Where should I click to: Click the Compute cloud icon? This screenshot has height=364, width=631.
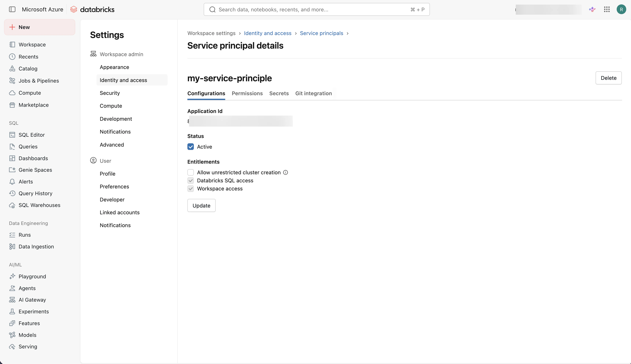[12, 93]
